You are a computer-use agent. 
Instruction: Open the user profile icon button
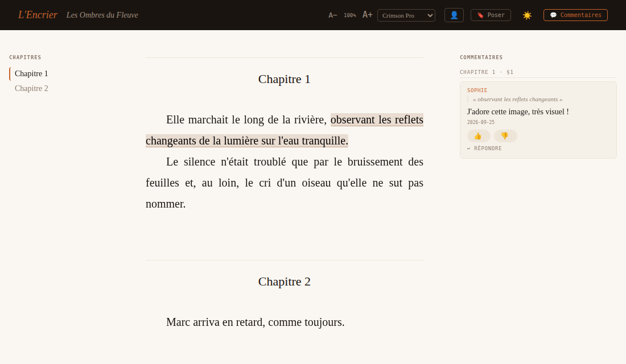[x=454, y=15]
